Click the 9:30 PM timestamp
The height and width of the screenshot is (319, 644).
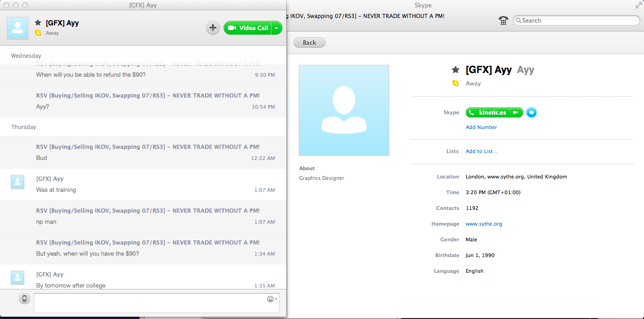(265, 75)
